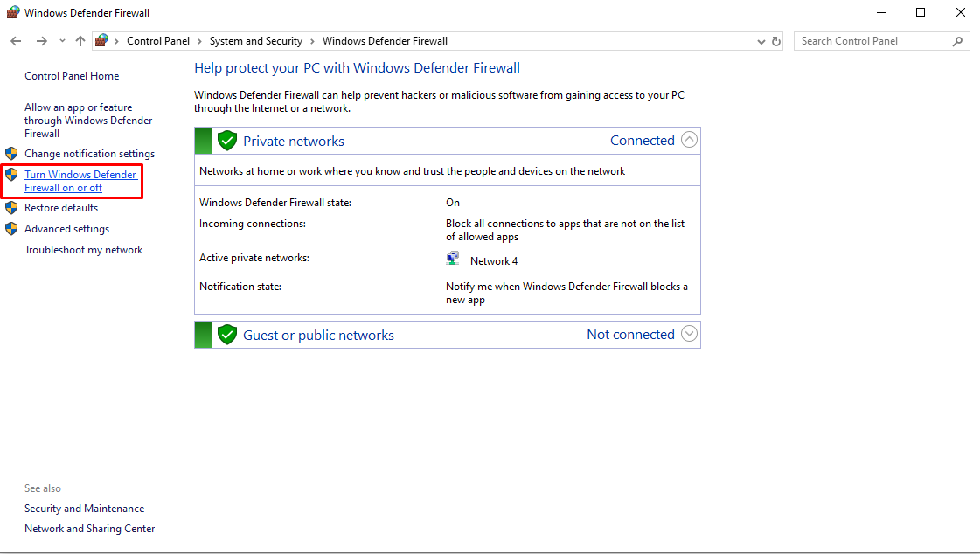Click the Network 4 label

494,261
